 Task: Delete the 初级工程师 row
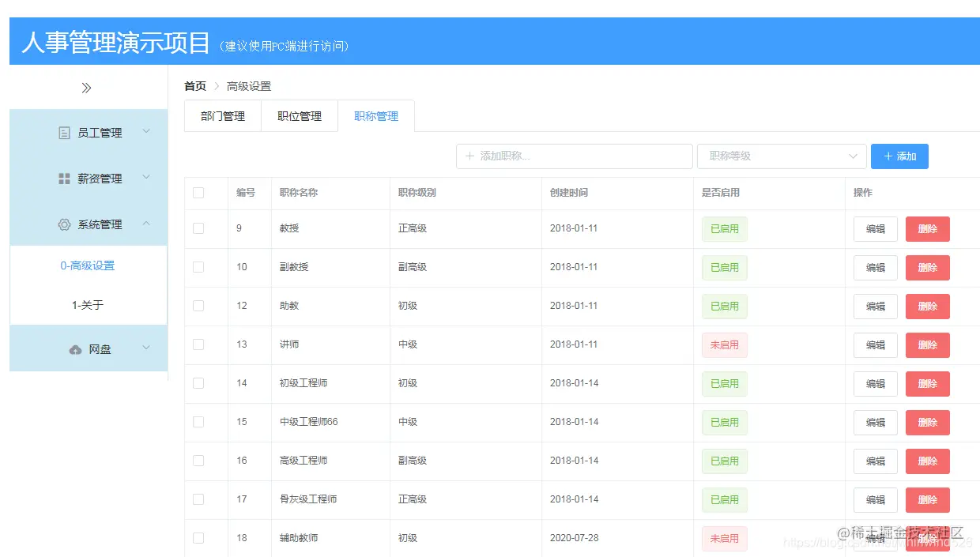tap(928, 384)
